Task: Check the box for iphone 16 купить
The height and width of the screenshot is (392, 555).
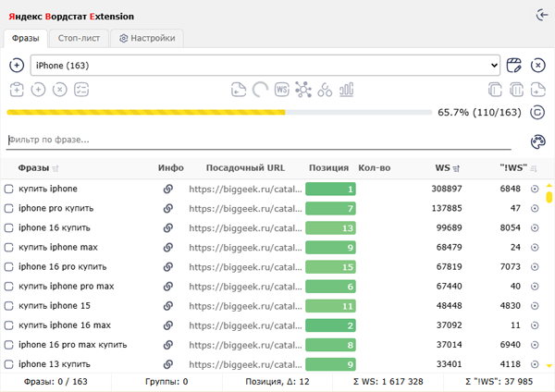Action: tap(9, 227)
